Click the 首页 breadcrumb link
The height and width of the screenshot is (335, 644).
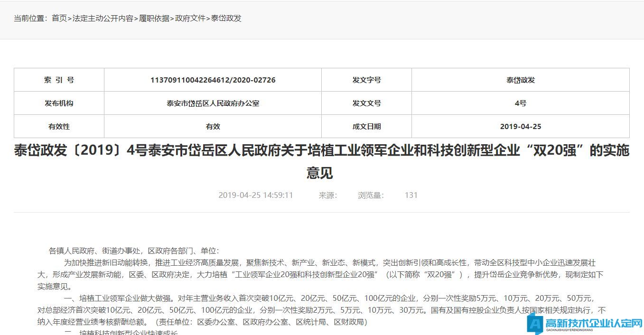point(59,19)
